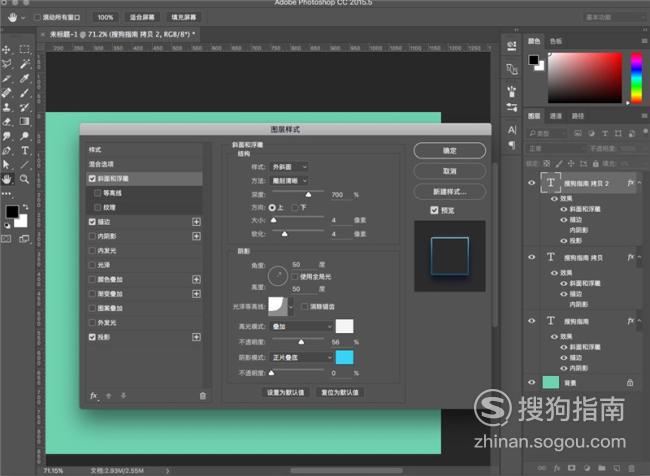Image resolution: width=650 pixels, height=476 pixels.
Task: Hide the 背景 background layer
Action: tap(531, 382)
